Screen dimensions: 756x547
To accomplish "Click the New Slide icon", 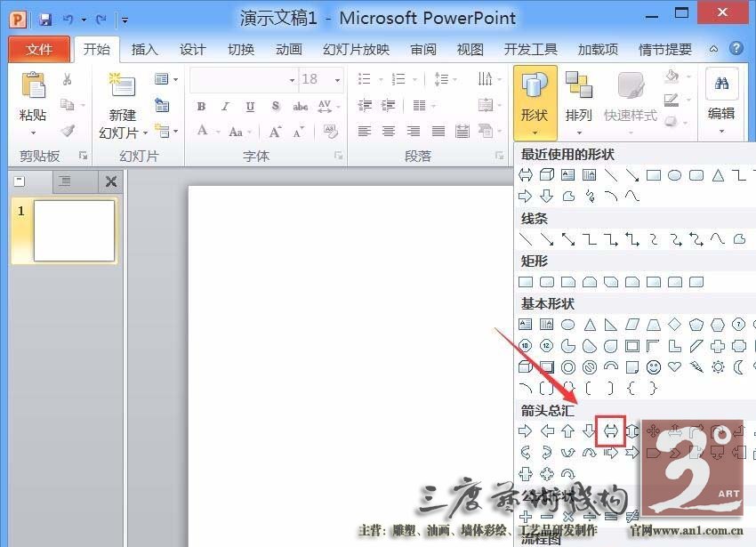I will [x=122, y=84].
